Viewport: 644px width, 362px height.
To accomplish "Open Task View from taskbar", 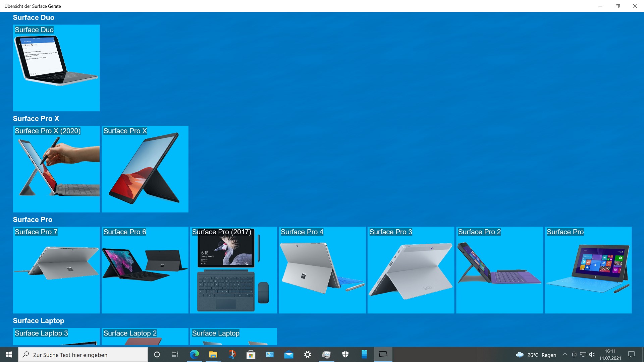I will (175, 355).
